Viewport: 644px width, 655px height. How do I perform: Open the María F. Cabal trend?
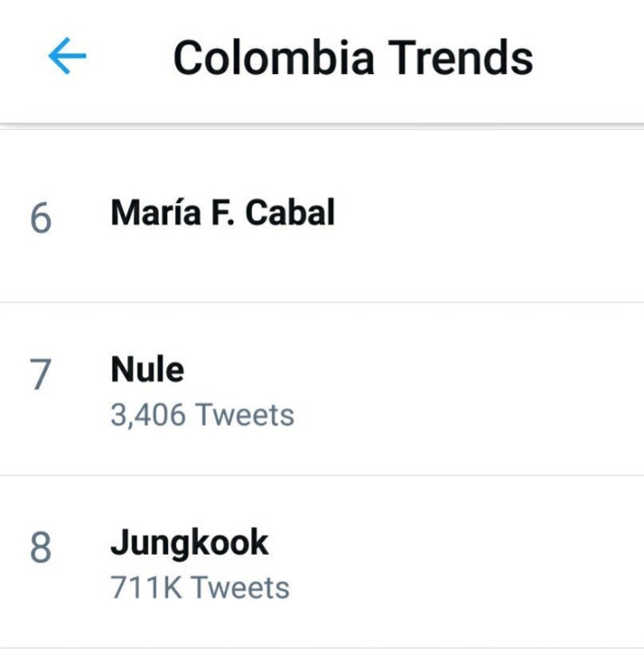(222, 213)
